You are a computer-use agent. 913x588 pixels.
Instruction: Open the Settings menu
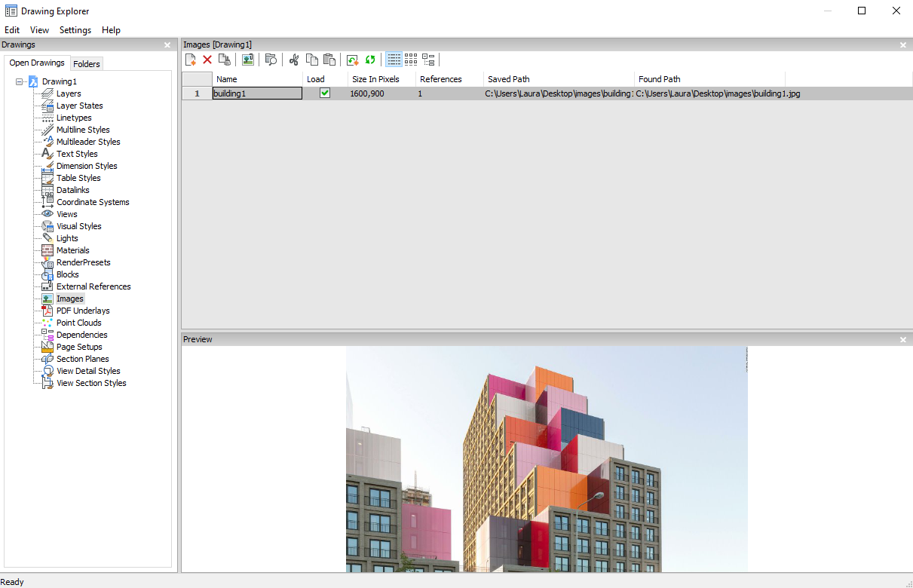tap(75, 30)
